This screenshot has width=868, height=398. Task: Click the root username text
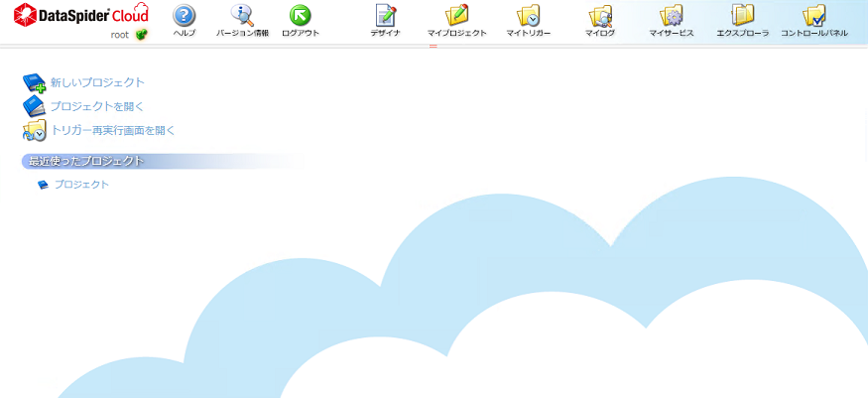click(x=120, y=35)
